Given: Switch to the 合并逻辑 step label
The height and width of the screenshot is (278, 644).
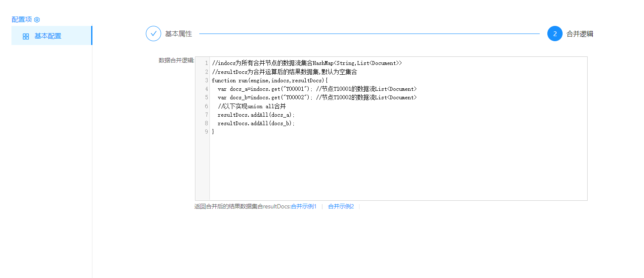Looking at the screenshot, I should [x=580, y=34].
